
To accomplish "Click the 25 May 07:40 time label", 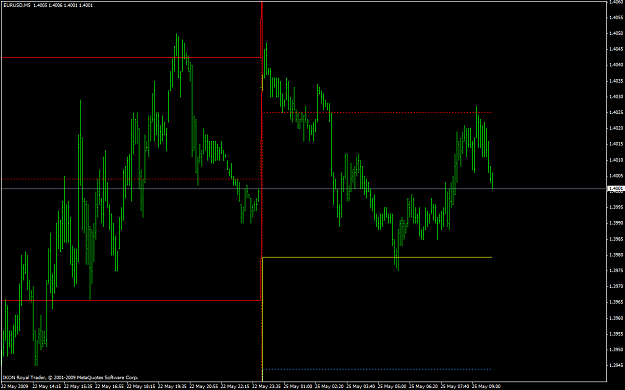I will coord(455,386).
